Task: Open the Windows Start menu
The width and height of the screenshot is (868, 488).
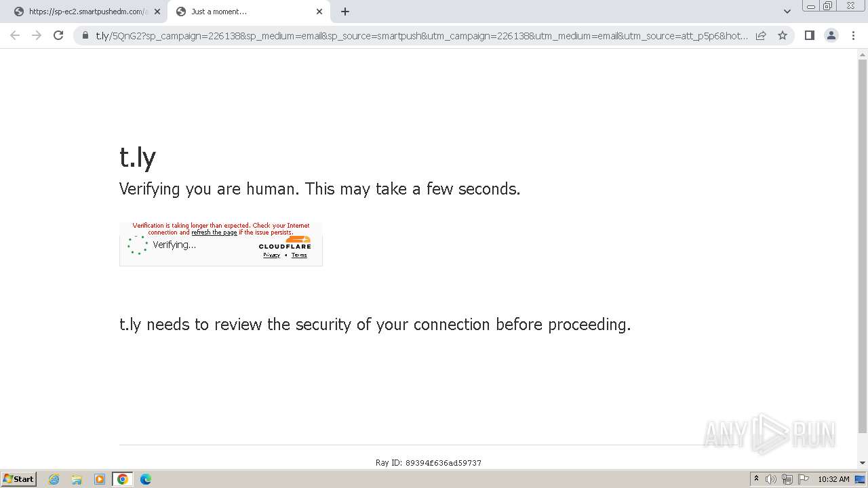Action: tap(19, 479)
